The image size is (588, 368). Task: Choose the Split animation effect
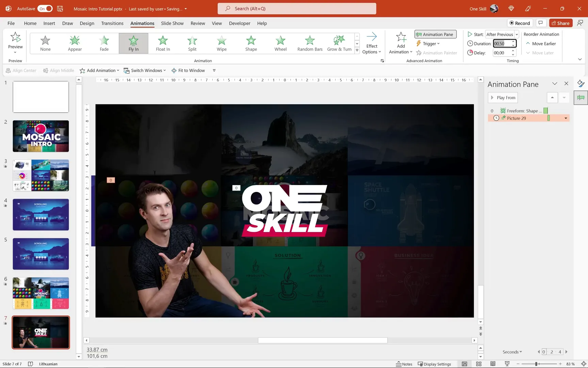click(x=192, y=43)
